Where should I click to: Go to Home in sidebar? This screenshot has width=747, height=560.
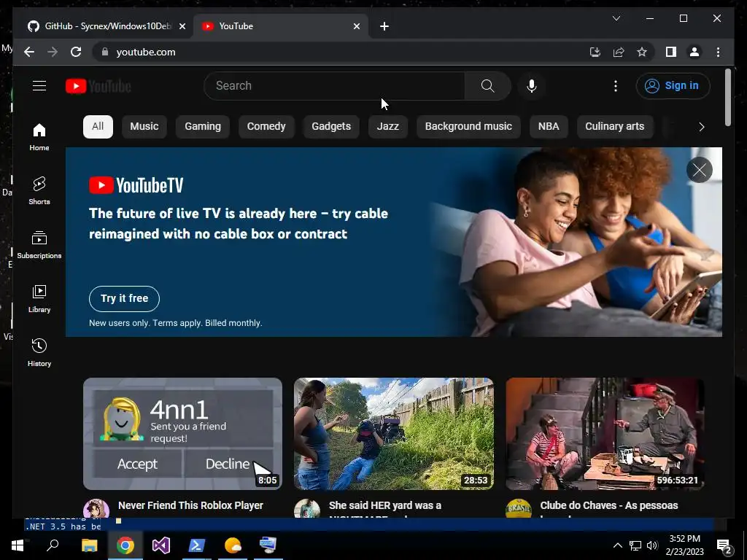click(39, 137)
